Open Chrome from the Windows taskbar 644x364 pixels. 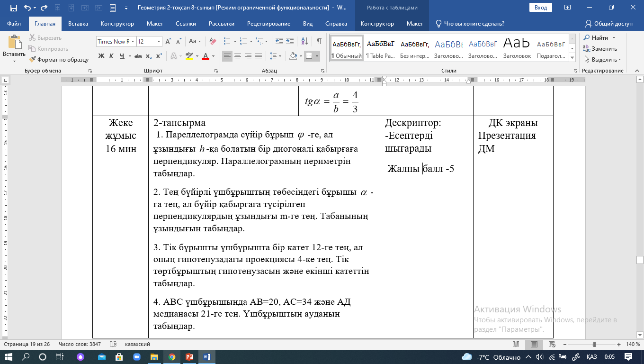click(x=172, y=357)
